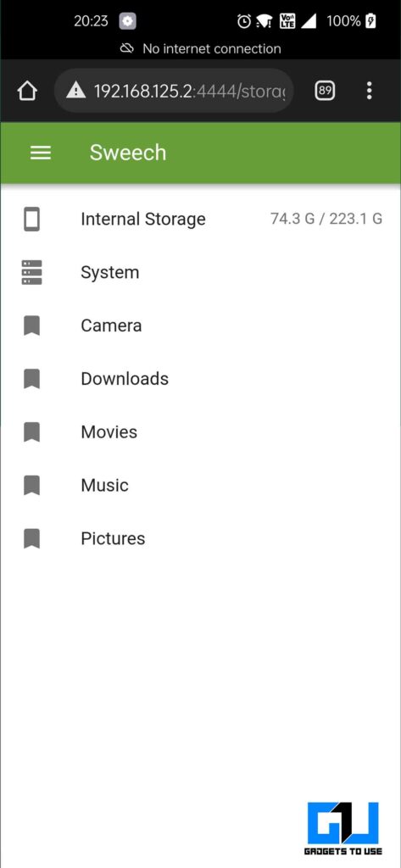The image size is (401, 868).
Task: Browse the Movies folder
Action: pyautogui.click(x=200, y=431)
